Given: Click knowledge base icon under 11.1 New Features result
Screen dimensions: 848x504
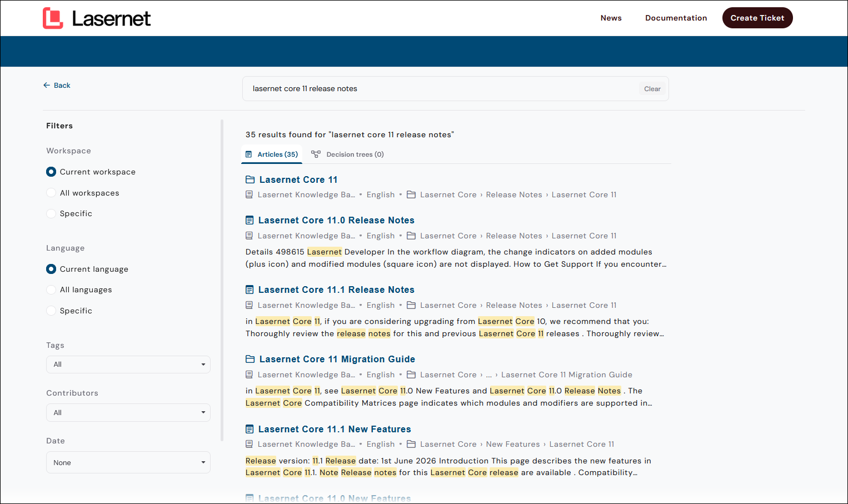Looking at the screenshot, I should click(x=249, y=445).
